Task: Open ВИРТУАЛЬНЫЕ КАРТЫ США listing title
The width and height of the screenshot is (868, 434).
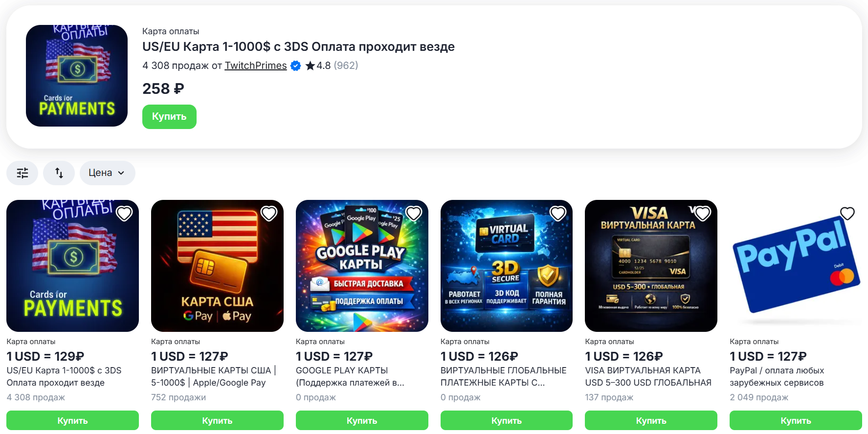Action: coord(213,377)
